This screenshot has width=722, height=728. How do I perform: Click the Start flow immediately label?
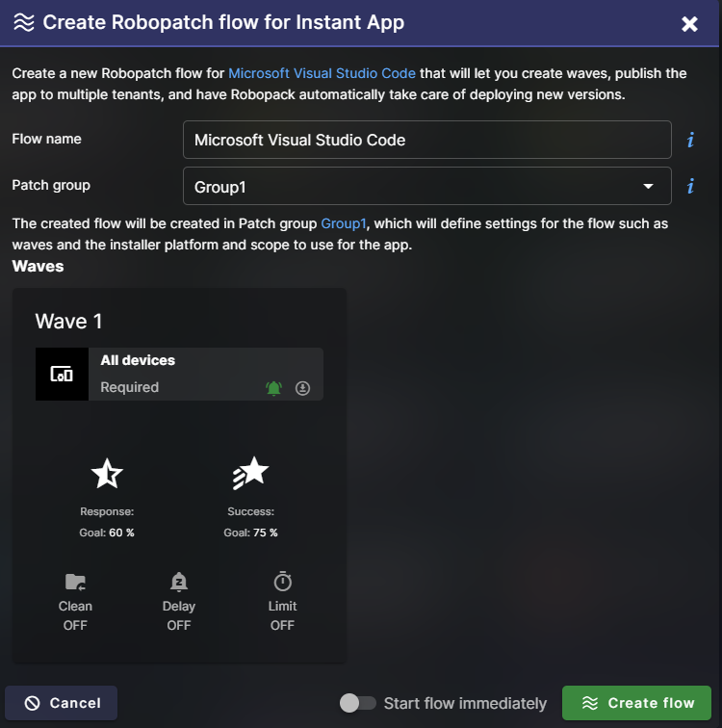click(465, 703)
